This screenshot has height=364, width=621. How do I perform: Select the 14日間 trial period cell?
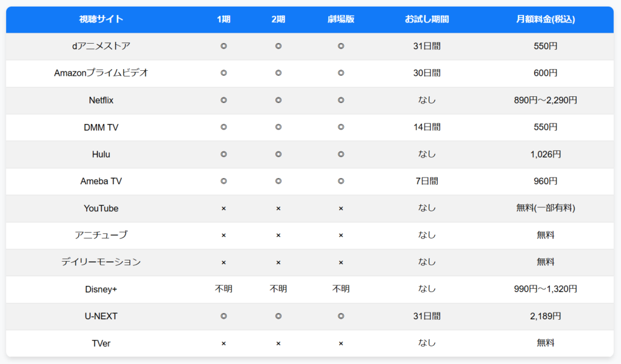click(426, 127)
